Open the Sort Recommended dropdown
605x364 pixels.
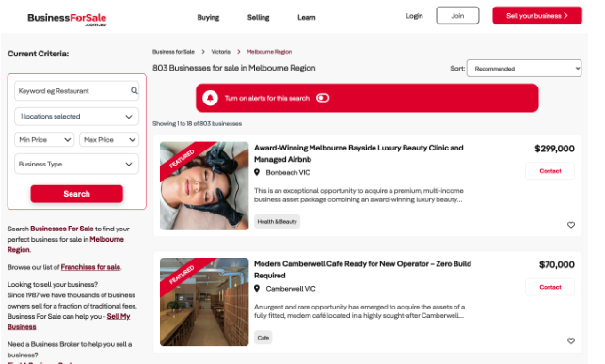coord(524,69)
